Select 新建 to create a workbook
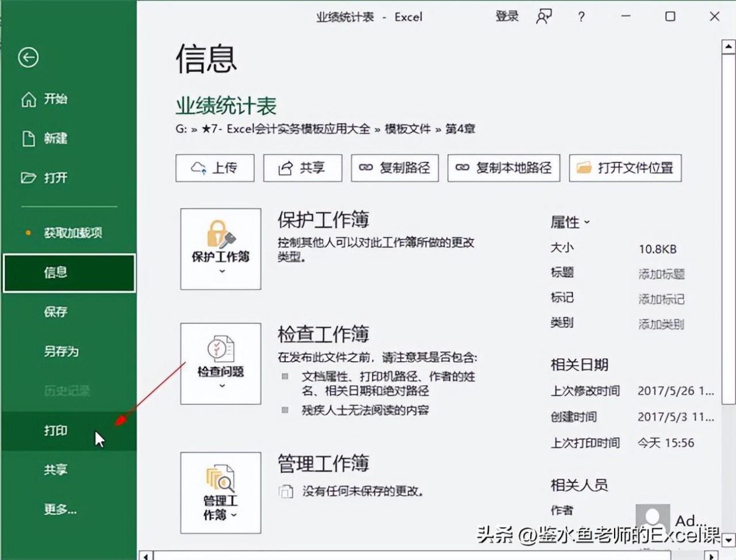736x560 pixels. click(x=56, y=139)
